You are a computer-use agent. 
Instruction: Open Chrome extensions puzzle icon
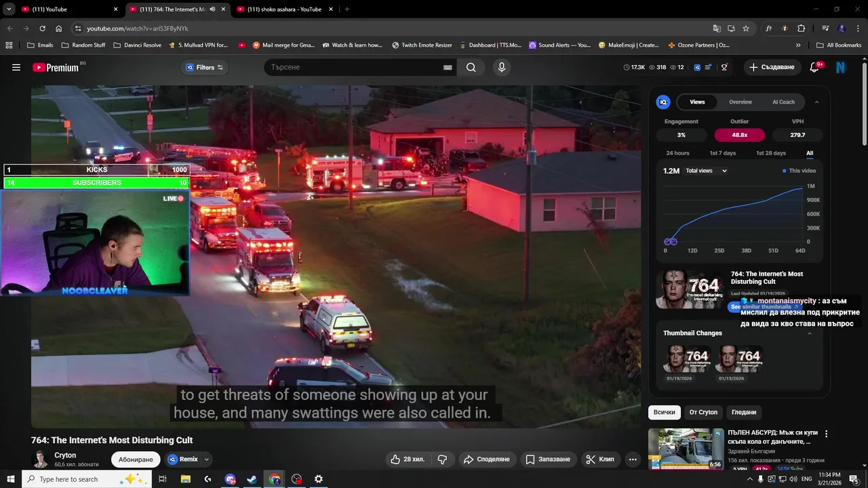pos(802,28)
